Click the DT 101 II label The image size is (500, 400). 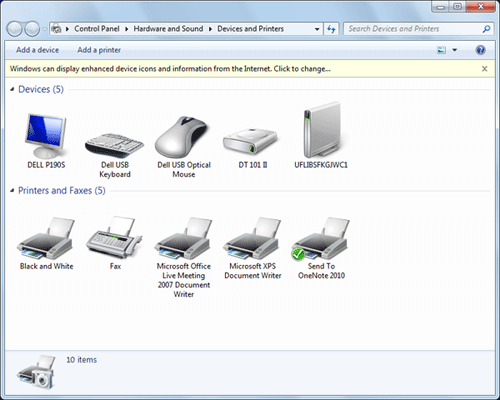click(253, 165)
